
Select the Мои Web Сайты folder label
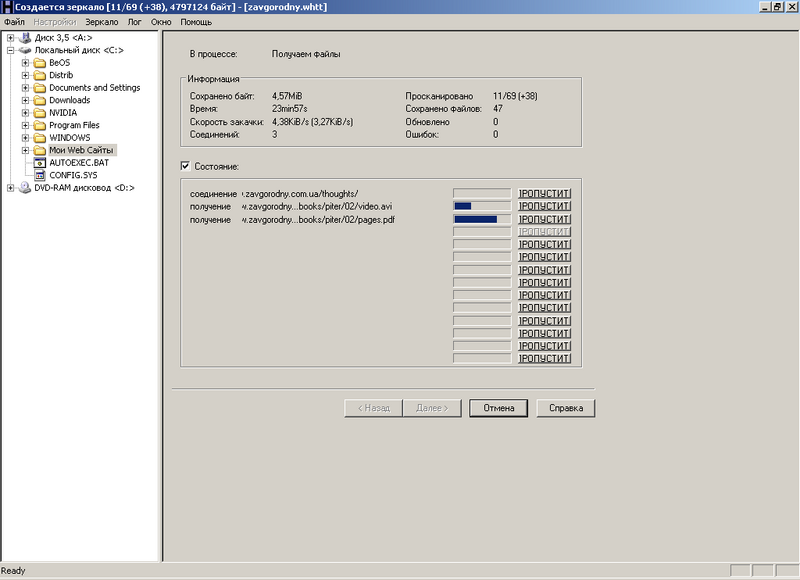point(82,150)
